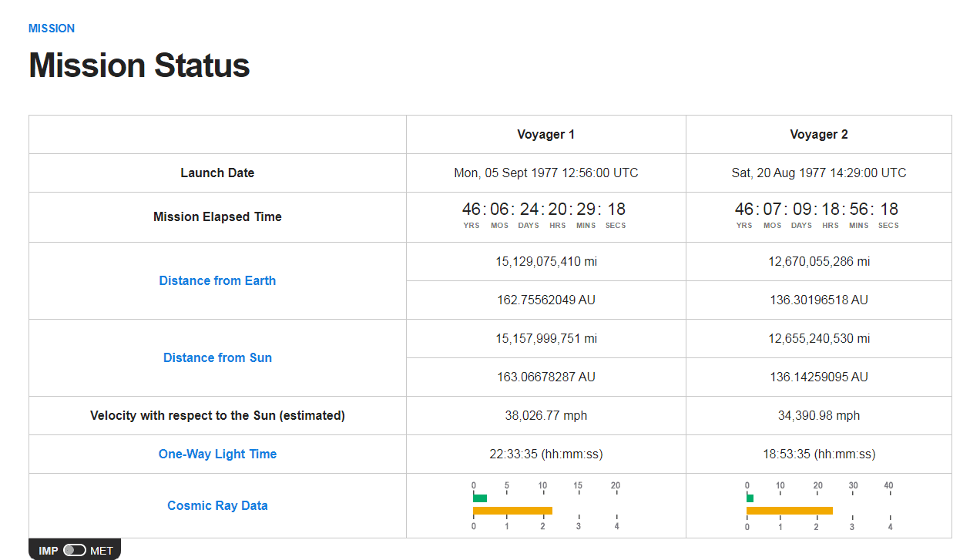This screenshot has height=560, width=980.
Task: Click the 18:53:35 light time value
Action: coord(818,454)
